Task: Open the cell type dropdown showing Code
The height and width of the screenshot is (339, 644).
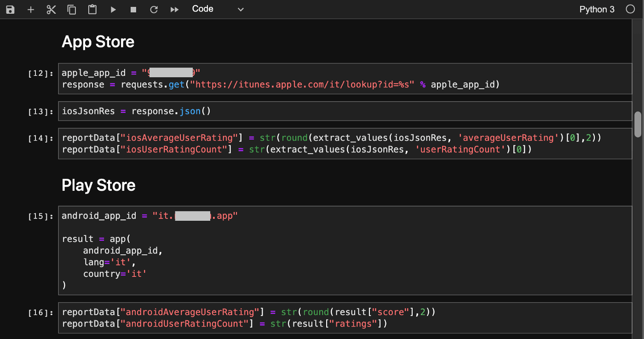Action: coord(202,9)
